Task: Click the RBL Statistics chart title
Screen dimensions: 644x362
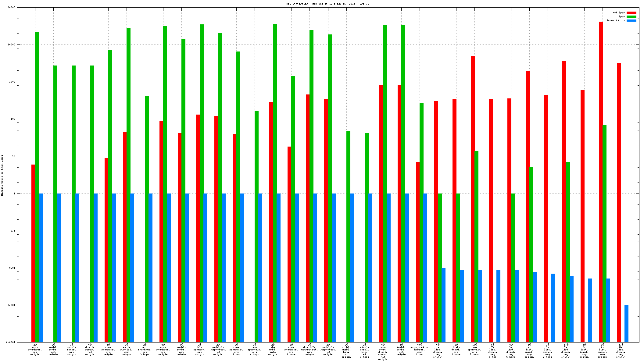Action: click(x=327, y=4)
